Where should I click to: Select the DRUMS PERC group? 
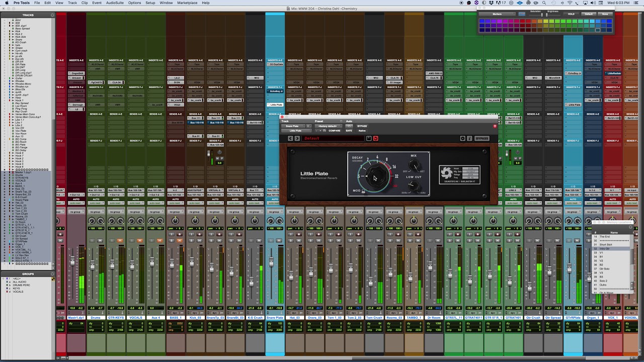point(22,285)
